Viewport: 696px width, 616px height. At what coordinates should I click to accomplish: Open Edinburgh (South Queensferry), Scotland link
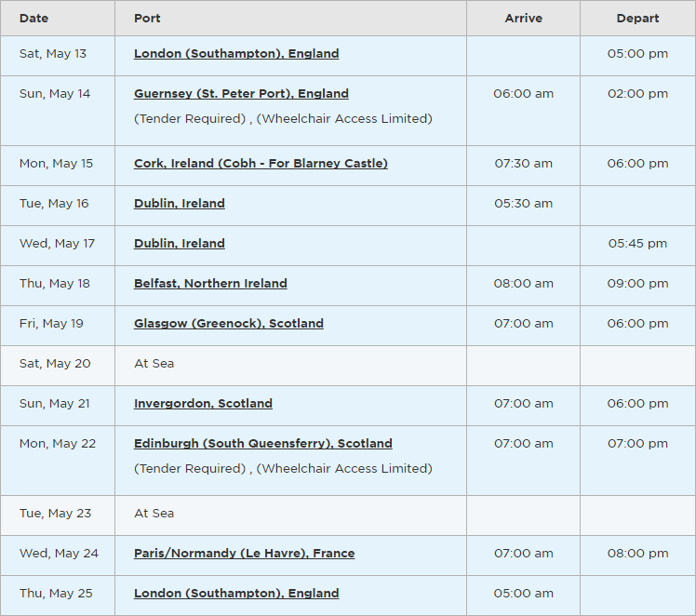262,444
